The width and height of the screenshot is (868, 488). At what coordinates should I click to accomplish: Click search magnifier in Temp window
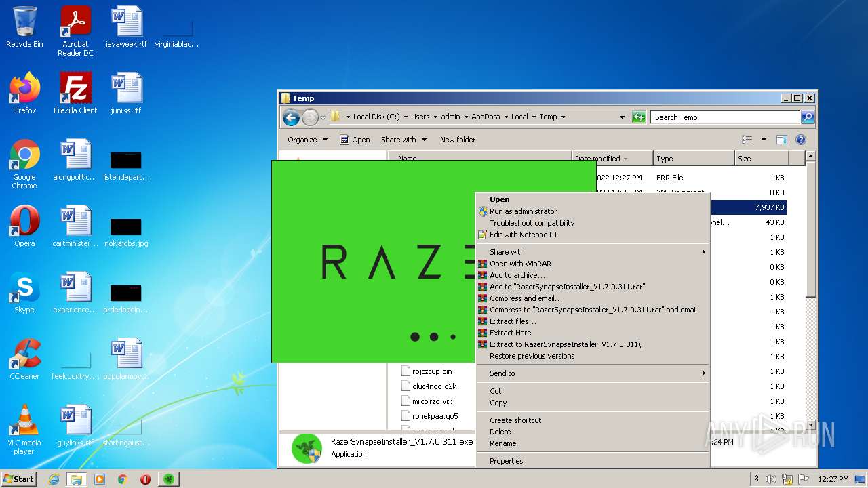pyautogui.click(x=807, y=117)
